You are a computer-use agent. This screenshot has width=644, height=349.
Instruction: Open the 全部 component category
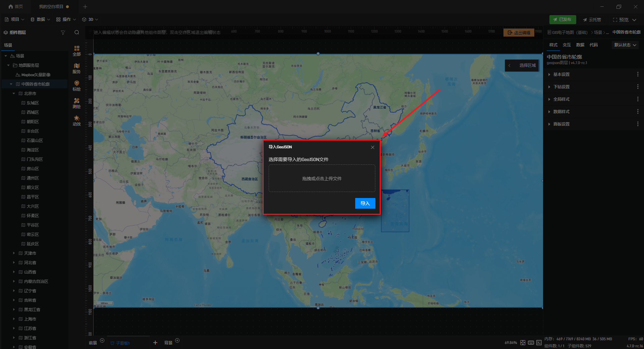77,51
